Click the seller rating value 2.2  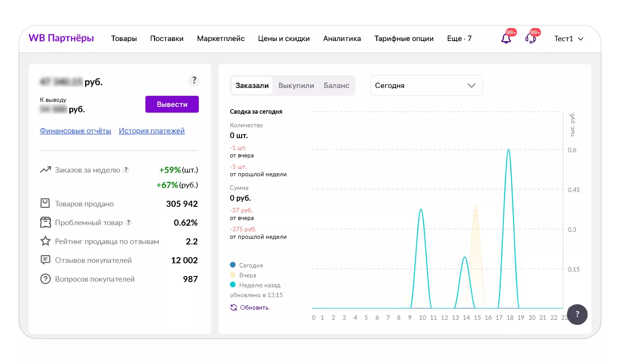(x=192, y=241)
